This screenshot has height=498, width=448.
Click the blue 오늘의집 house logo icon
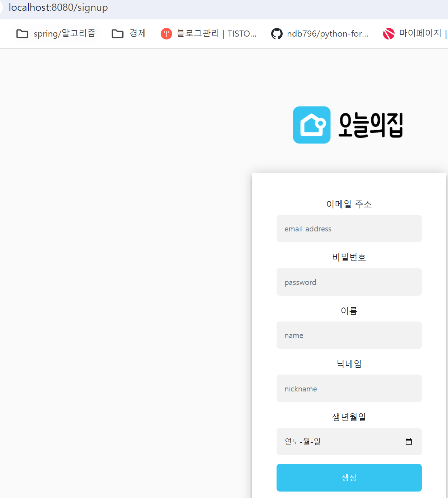tap(312, 125)
